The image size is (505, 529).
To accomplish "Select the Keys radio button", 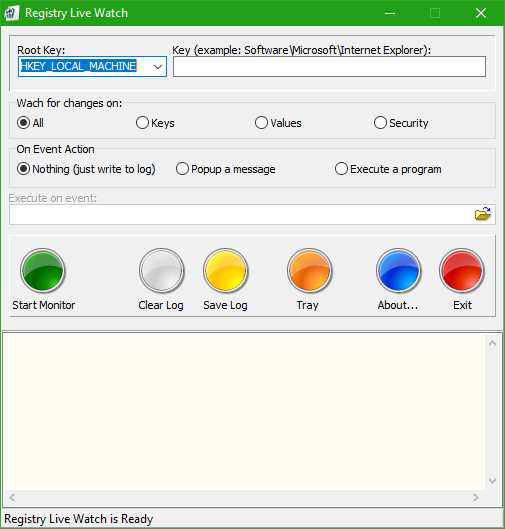I will coord(155,123).
